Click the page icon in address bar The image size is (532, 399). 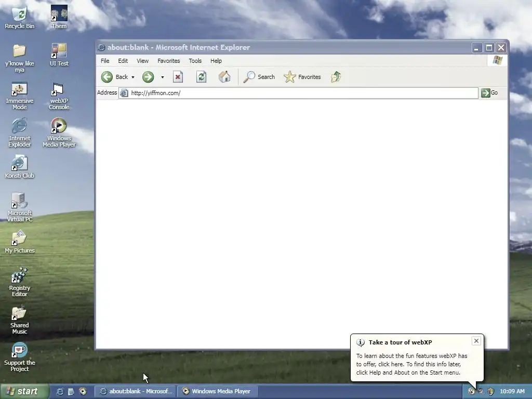pyautogui.click(x=124, y=93)
